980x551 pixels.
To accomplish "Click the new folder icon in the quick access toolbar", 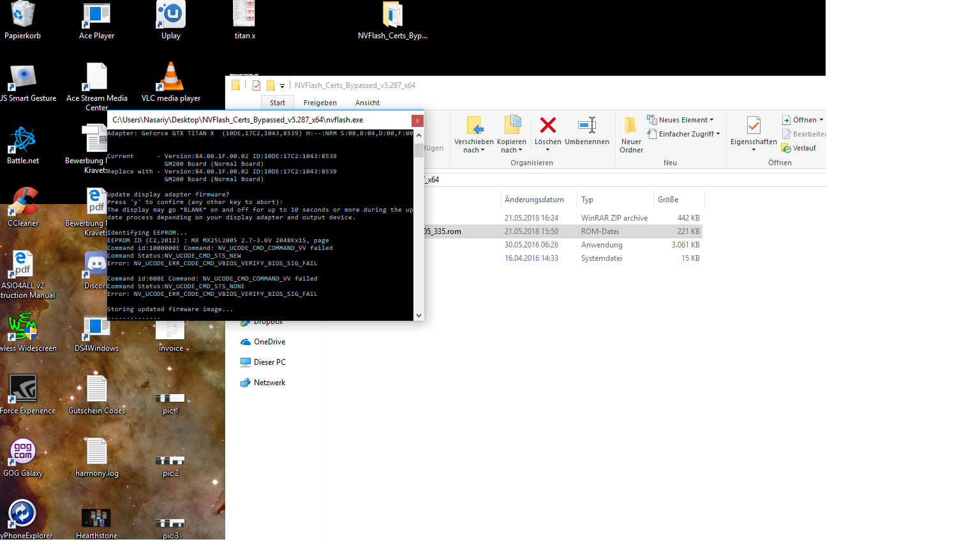I will (x=271, y=85).
